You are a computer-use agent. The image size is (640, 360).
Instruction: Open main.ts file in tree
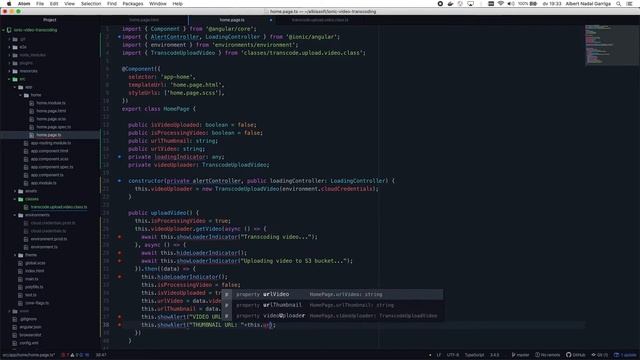tap(31, 279)
